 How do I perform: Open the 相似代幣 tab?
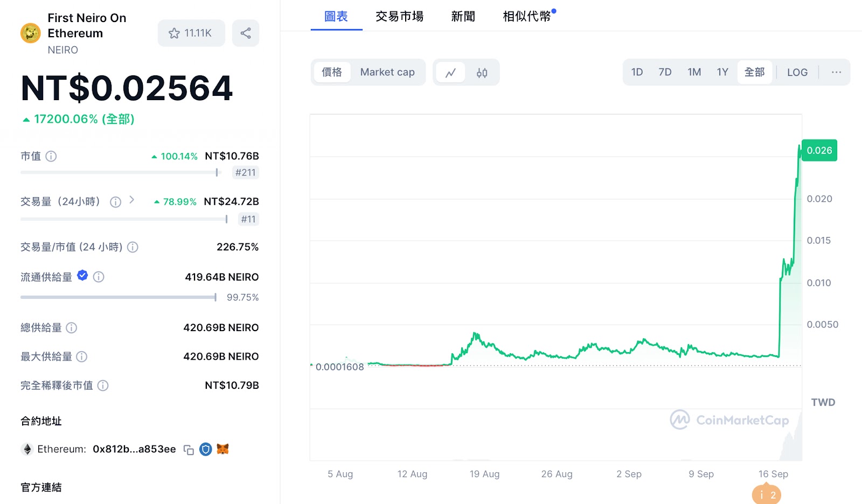(527, 16)
